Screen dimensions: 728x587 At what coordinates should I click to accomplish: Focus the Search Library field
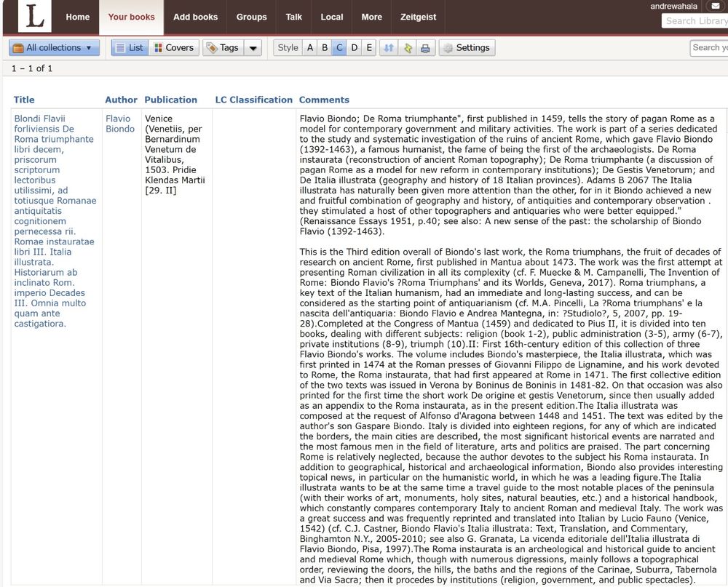695,21
